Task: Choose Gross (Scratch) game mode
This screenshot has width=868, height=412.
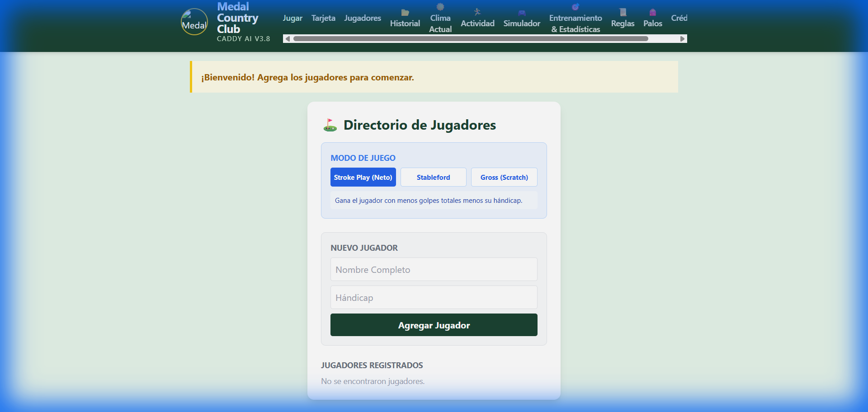Action: (x=504, y=177)
